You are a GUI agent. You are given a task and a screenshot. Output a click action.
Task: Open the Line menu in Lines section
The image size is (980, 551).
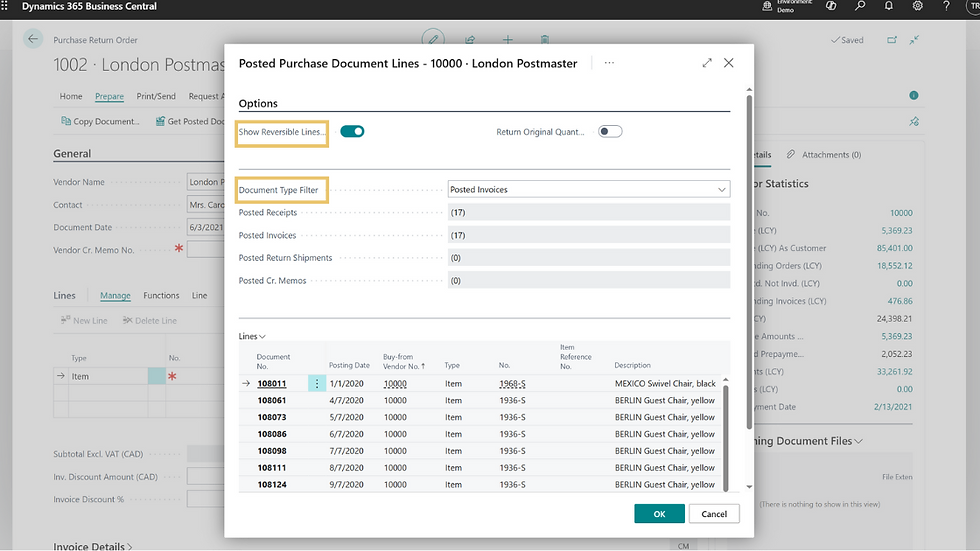[x=199, y=295]
